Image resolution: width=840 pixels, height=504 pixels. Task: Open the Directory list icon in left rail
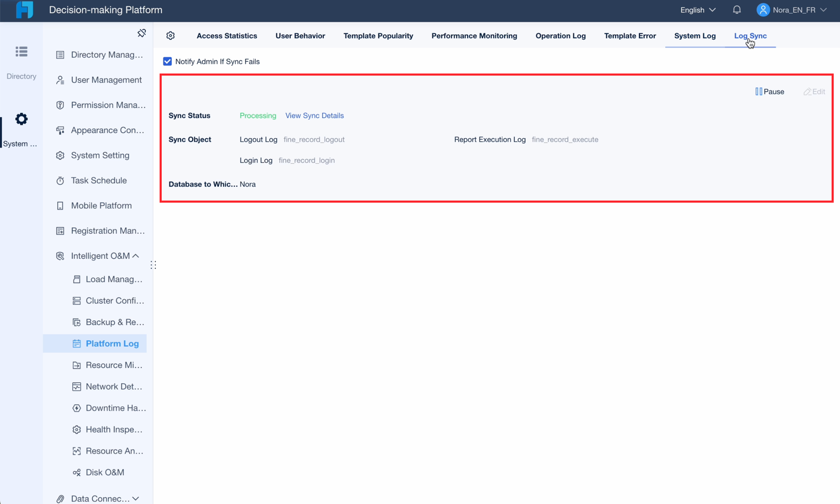(22, 51)
